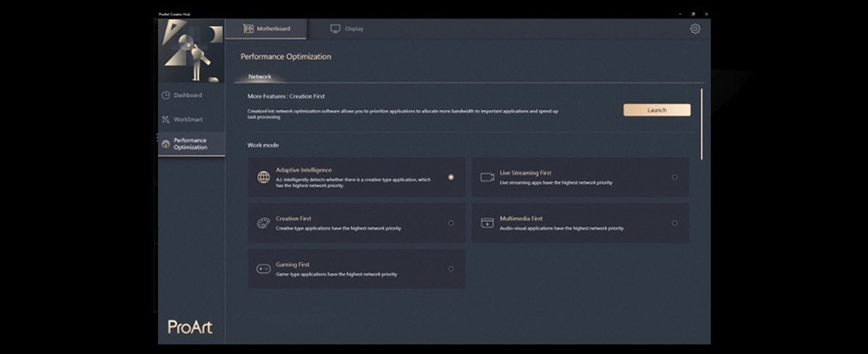Screen dimensions: 868x354
Task: Click the Creation First palette icon
Action: point(264,223)
